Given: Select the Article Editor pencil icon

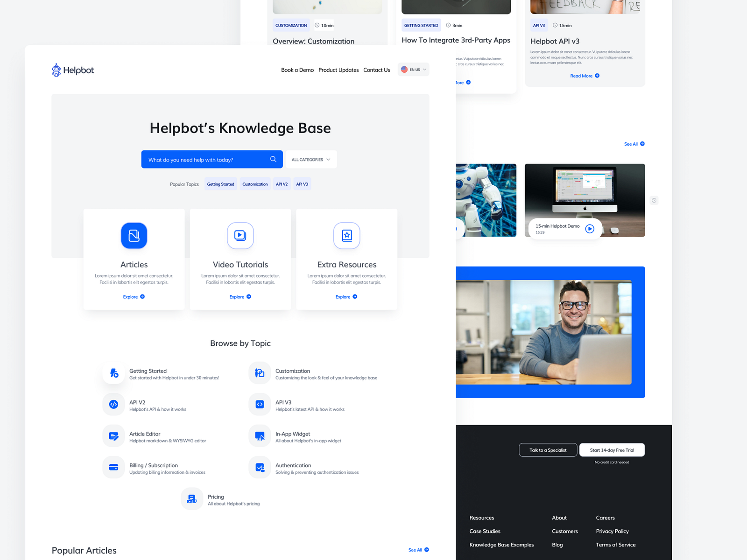Looking at the screenshot, I should [x=113, y=436].
